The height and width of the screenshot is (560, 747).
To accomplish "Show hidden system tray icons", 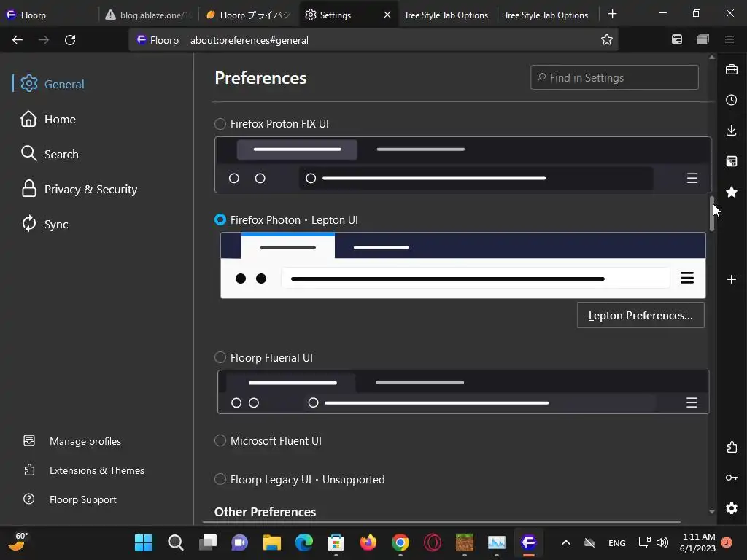I will click(566, 542).
